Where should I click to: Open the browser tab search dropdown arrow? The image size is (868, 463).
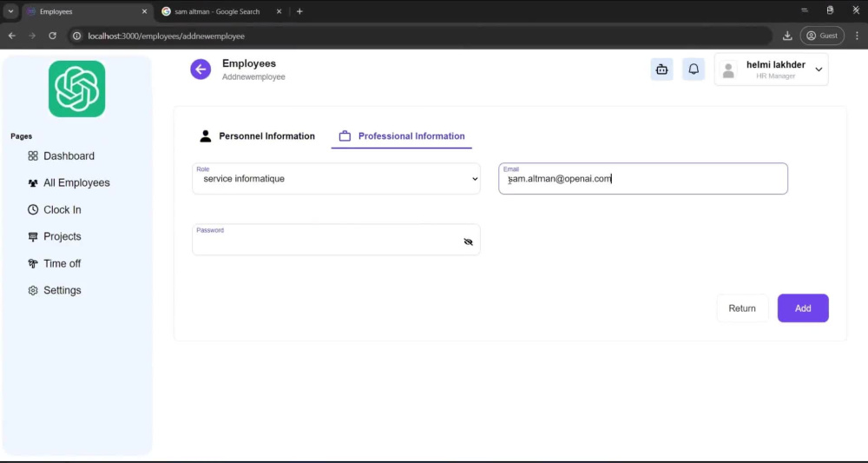pos(10,11)
